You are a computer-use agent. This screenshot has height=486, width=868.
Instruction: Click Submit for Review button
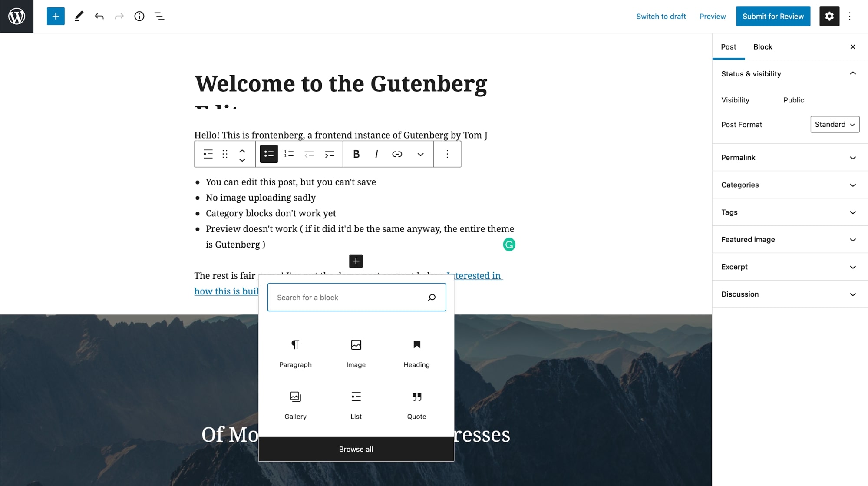773,16
